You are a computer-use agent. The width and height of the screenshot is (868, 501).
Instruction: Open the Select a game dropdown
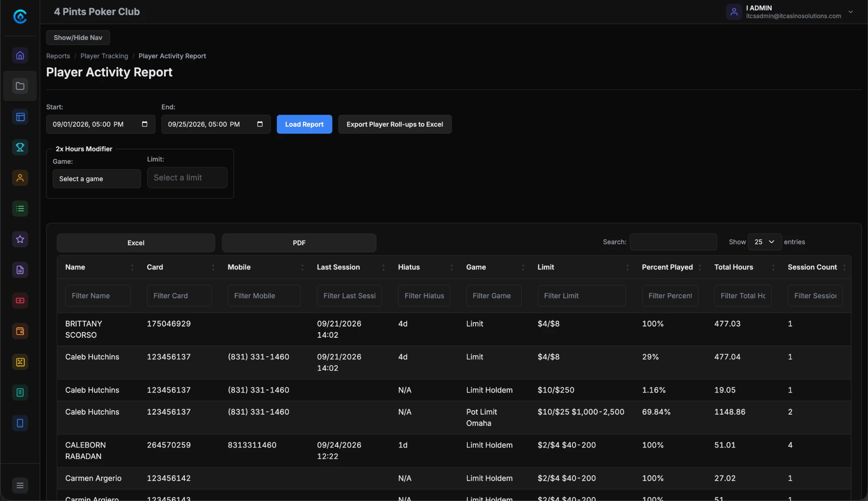tap(97, 179)
